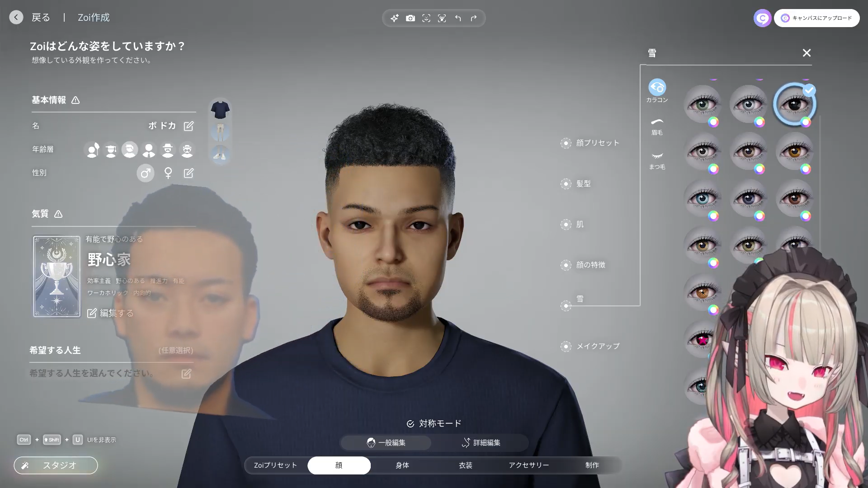
Task: Open the アクセサリー accessories tab
Action: 529,465
